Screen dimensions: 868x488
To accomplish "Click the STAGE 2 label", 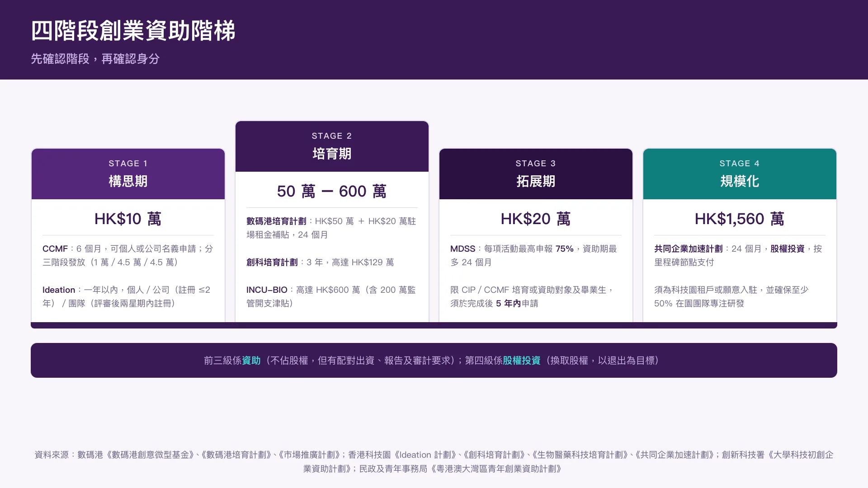I will pos(332,136).
